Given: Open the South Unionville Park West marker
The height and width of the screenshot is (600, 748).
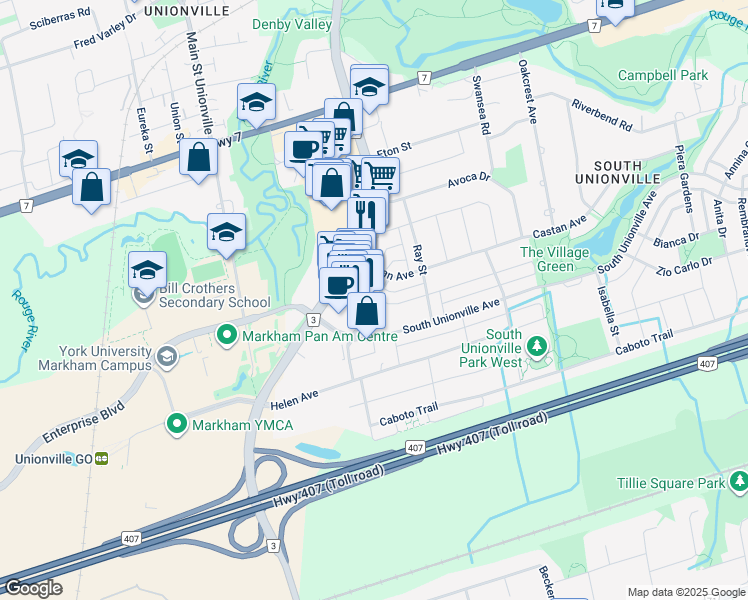Looking at the screenshot, I should (537, 346).
